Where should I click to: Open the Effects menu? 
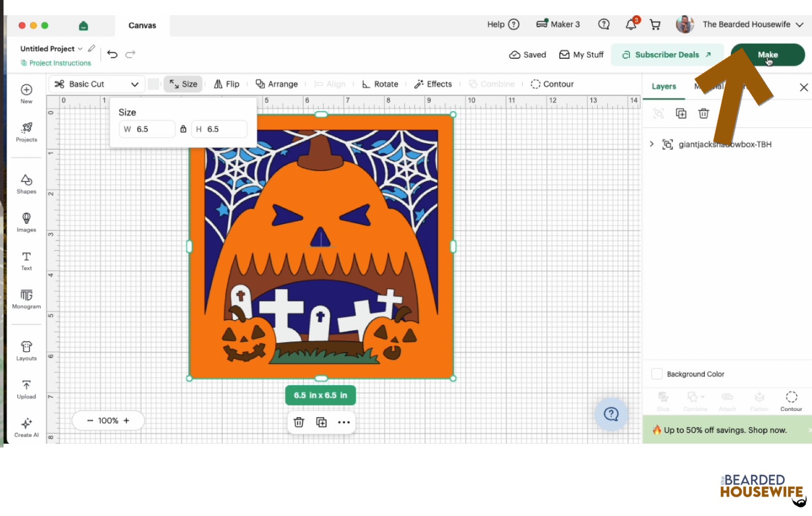coord(433,84)
